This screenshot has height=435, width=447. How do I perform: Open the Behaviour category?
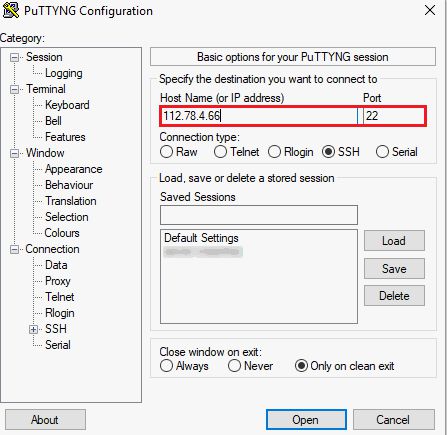tap(69, 185)
